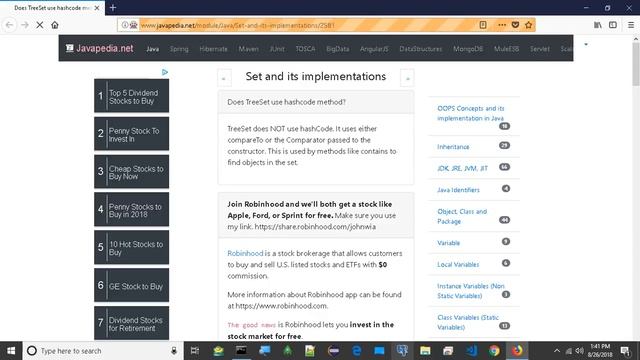
Task: Open ad Cheap Stocks to Buy Now
Action: [131, 172]
